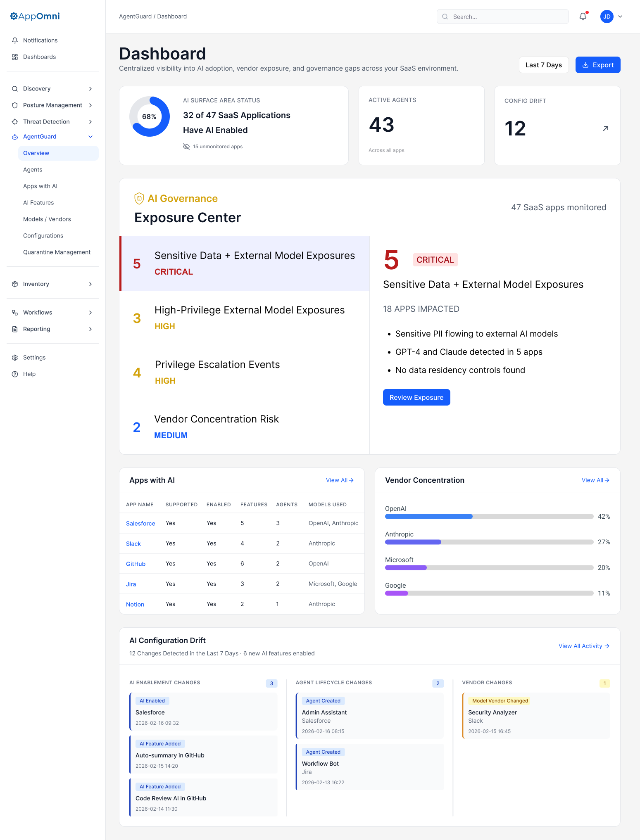Screen dimensions: 640x840
Task: Open the top bar notification bell
Action: [583, 17]
